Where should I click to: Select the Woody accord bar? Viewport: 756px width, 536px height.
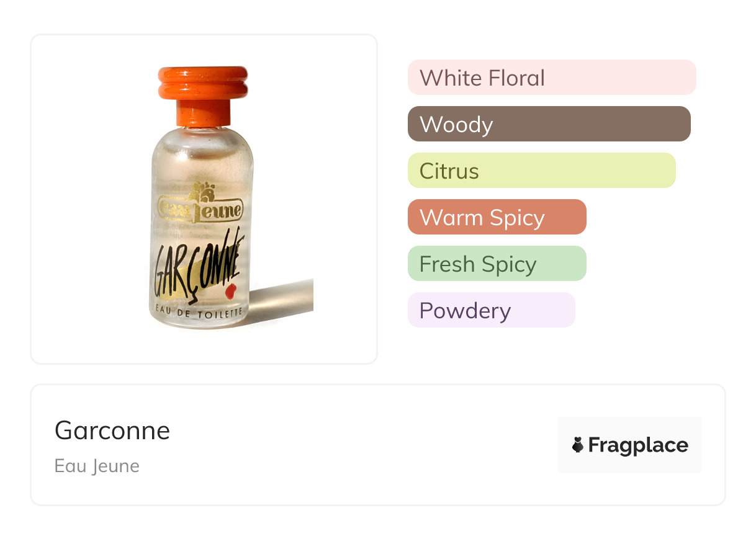coord(549,124)
